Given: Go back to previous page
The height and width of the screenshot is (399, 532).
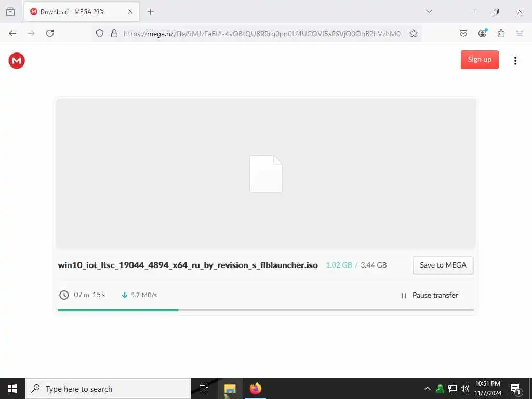Looking at the screenshot, I should coord(12,33).
